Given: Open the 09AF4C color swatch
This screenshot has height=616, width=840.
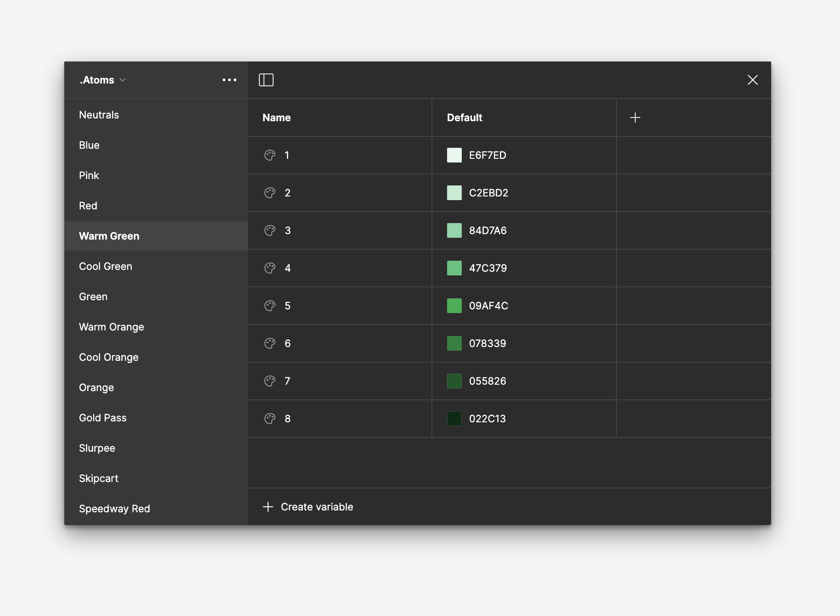Looking at the screenshot, I should [x=454, y=306].
